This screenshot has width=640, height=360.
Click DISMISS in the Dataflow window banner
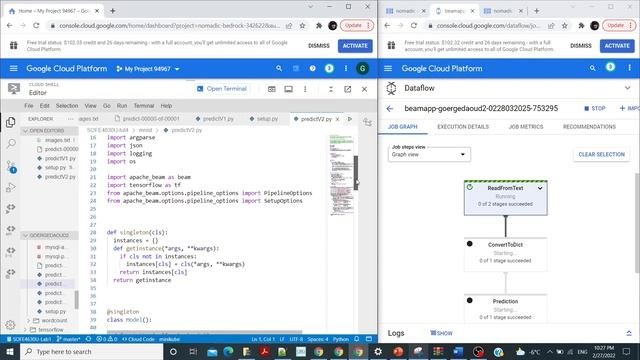pos(580,46)
